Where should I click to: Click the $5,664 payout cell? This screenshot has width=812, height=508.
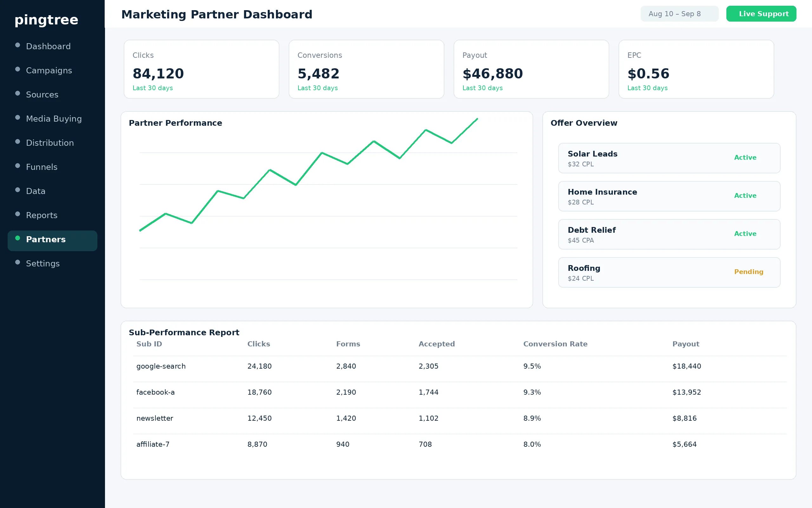click(x=684, y=444)
